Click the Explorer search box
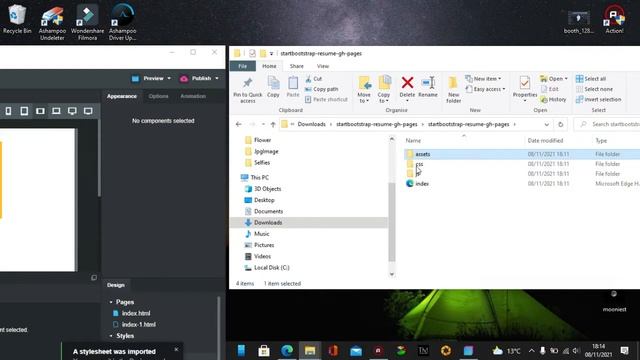This screenshot has width=640, height=360. [607, 124]
